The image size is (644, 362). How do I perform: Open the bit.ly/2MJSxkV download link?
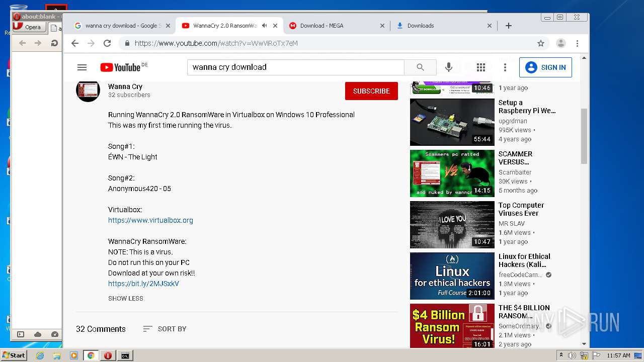pyautogui.click(x=143, y=284)
